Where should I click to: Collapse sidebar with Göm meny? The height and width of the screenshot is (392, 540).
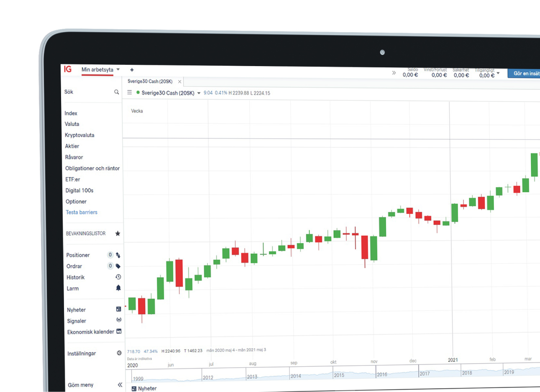(81, 385)
